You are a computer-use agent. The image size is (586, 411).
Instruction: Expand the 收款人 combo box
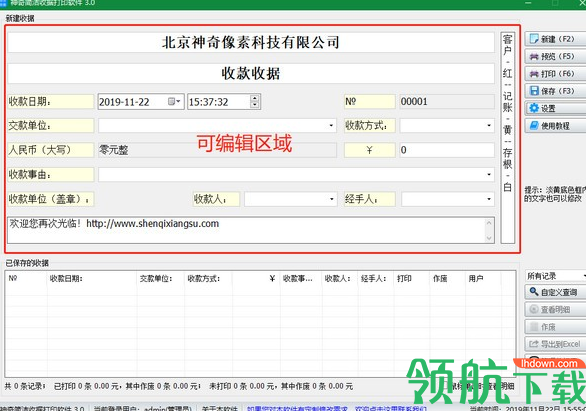point(331,199)
